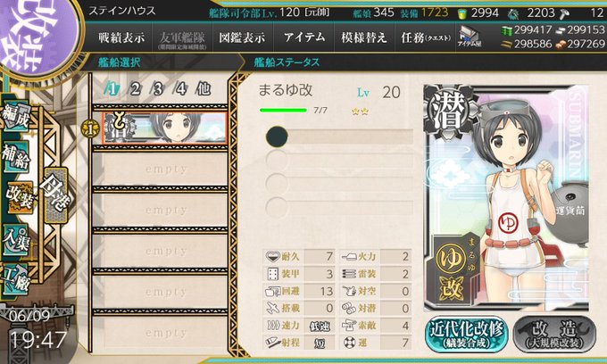Open the 補給 resupply icon
The image size is (607, 364).
click(16, 157)
